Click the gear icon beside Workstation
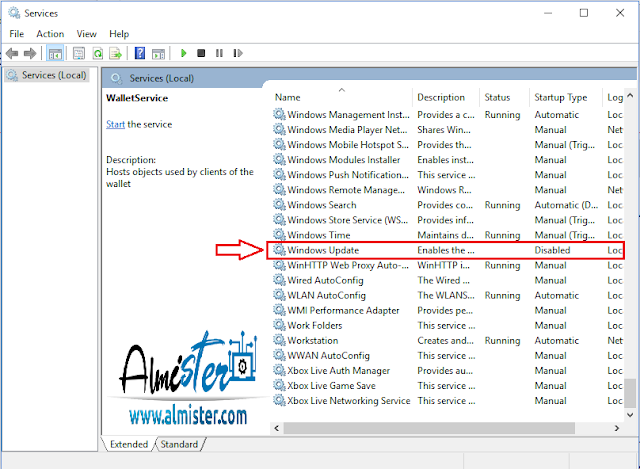The image size is (640, 469). tap(279, 340)
